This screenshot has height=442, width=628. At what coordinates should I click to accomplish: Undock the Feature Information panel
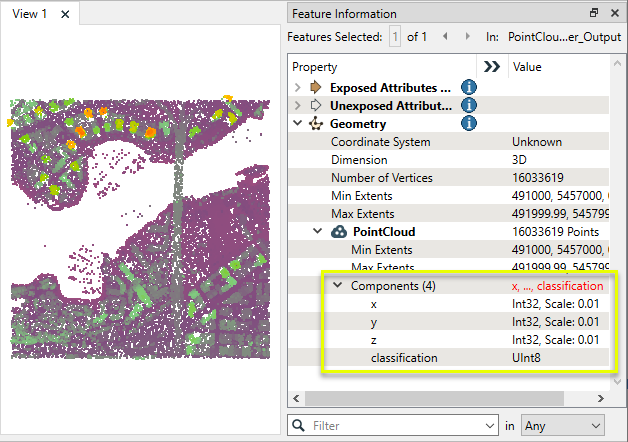point(594,13)
